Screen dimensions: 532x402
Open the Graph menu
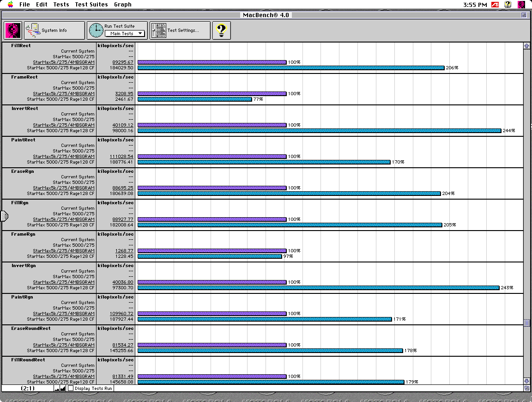coord(122,5)
